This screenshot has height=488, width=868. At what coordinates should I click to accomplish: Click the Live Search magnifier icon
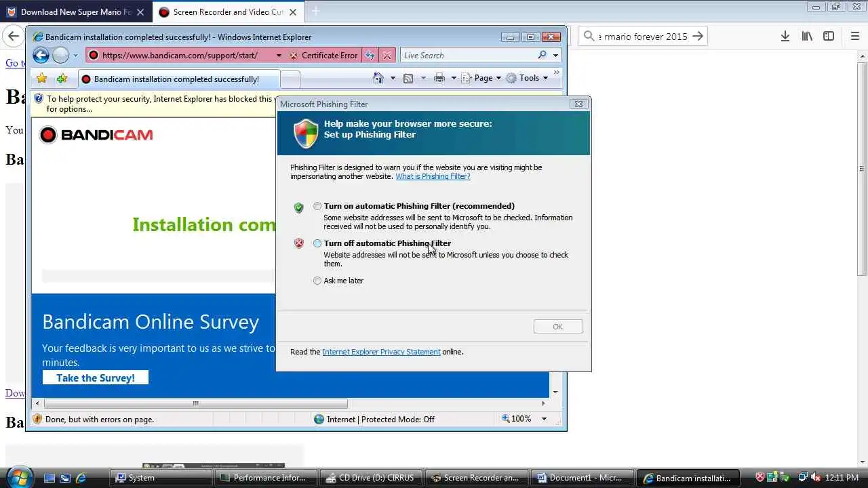click(x=542, y=55)
